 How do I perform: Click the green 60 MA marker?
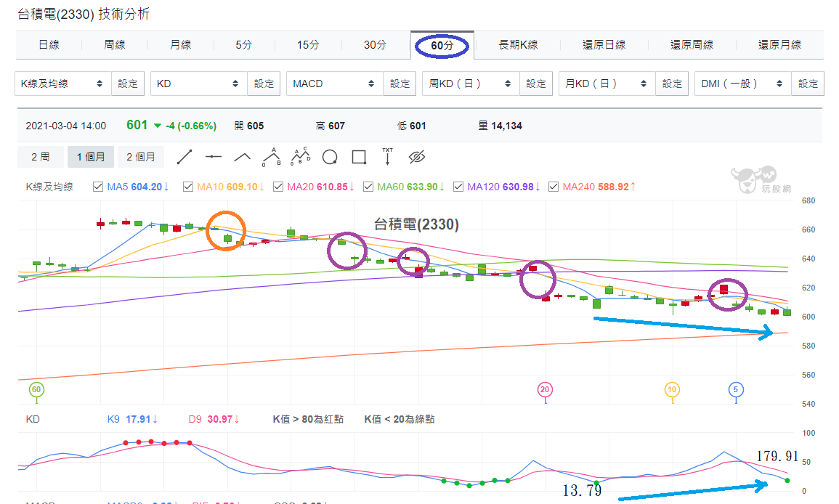(36, 389)
